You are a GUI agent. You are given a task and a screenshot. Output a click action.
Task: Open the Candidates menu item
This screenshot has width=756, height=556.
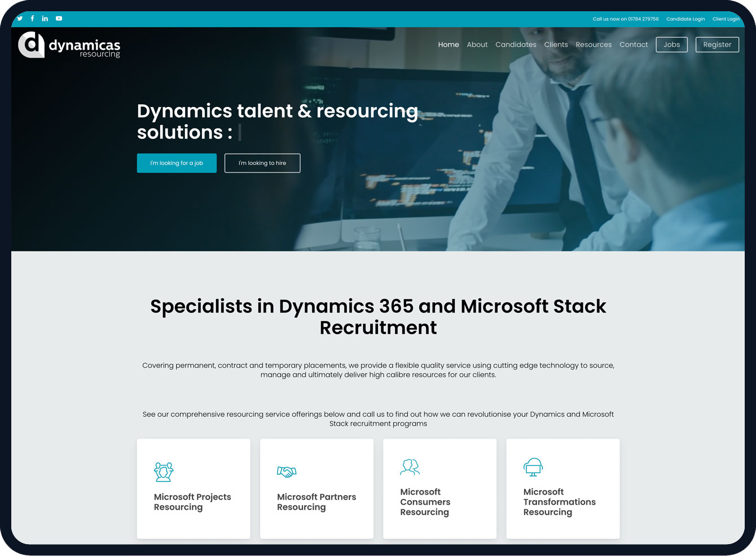point(516,45)
